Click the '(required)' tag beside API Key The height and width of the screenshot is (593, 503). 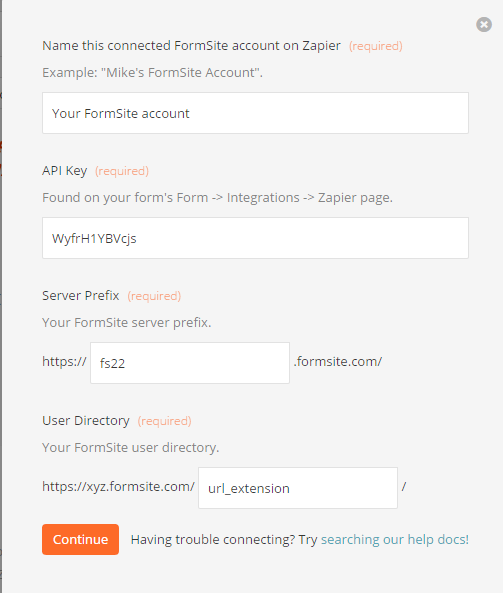122,171
